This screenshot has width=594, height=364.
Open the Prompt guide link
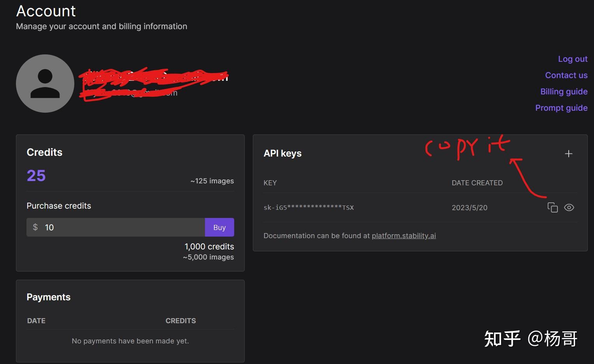click(x=561, y=108)
